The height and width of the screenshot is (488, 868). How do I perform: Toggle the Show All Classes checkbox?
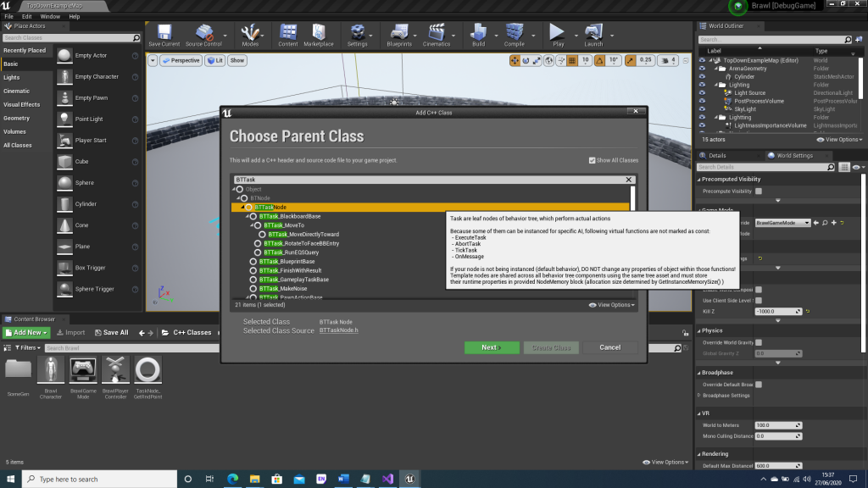[593, 160]
